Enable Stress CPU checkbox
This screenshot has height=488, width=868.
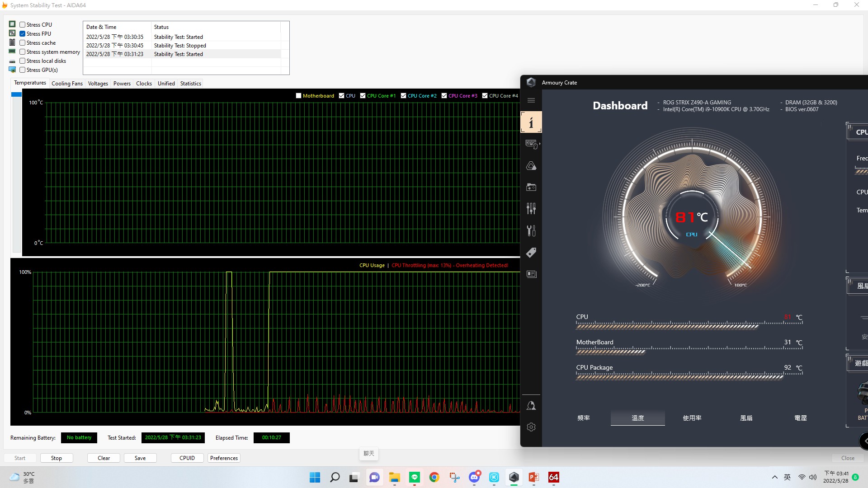[x=22, y=25]
